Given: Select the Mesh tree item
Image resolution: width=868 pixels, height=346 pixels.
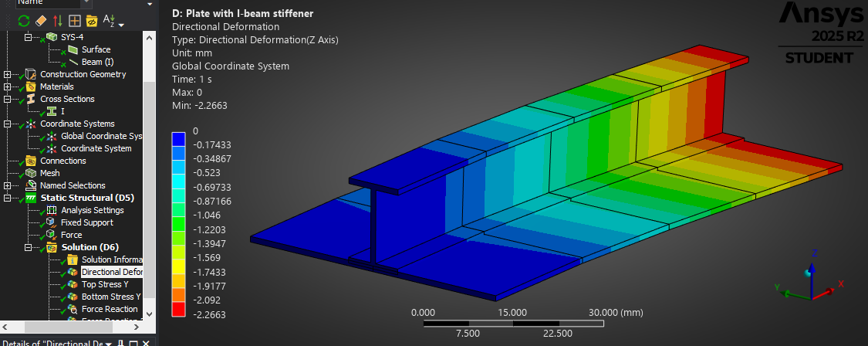Looking at the screenshot, I should [50, 173].
